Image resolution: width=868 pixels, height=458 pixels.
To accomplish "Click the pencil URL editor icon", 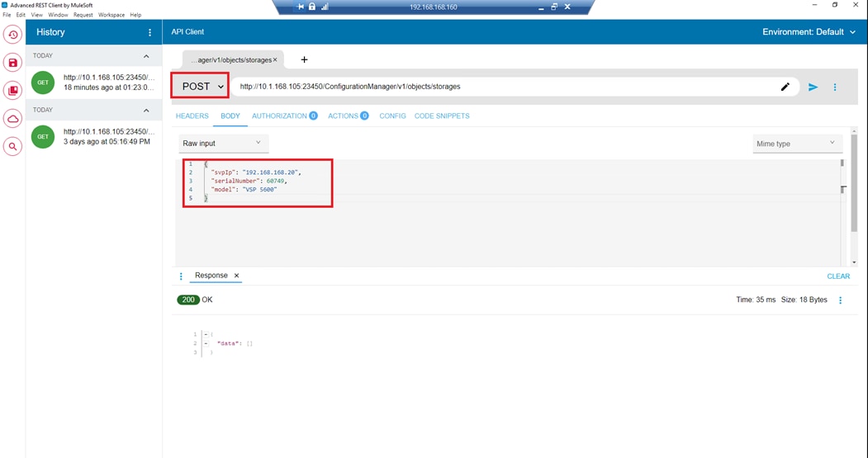I will point(785,87).
